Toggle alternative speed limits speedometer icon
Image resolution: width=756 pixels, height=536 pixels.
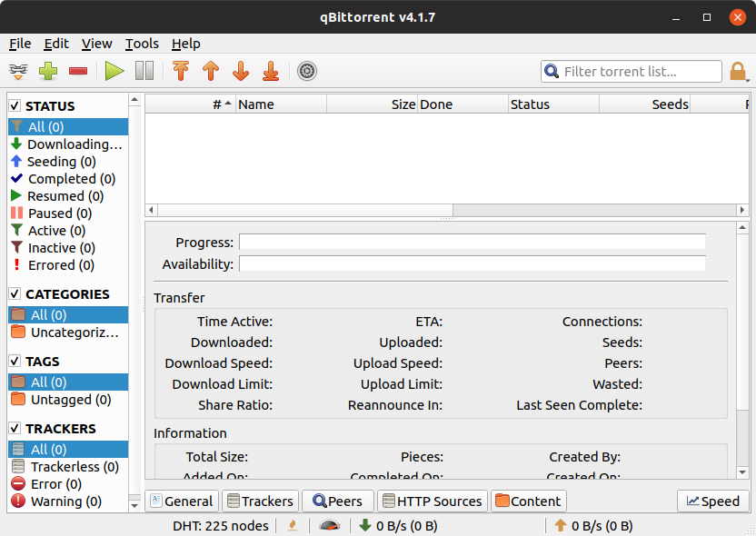click(x=330, y=525)
